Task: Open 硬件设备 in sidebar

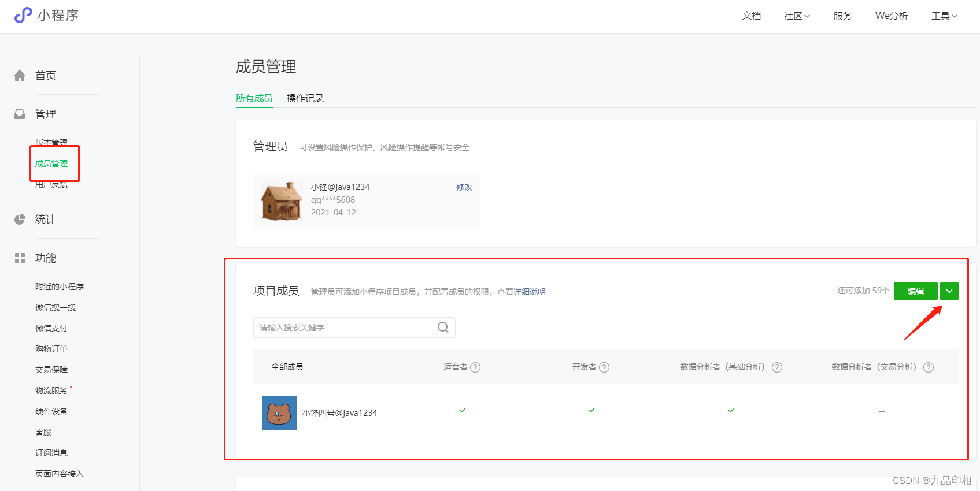Action: [x=51, y=411]
